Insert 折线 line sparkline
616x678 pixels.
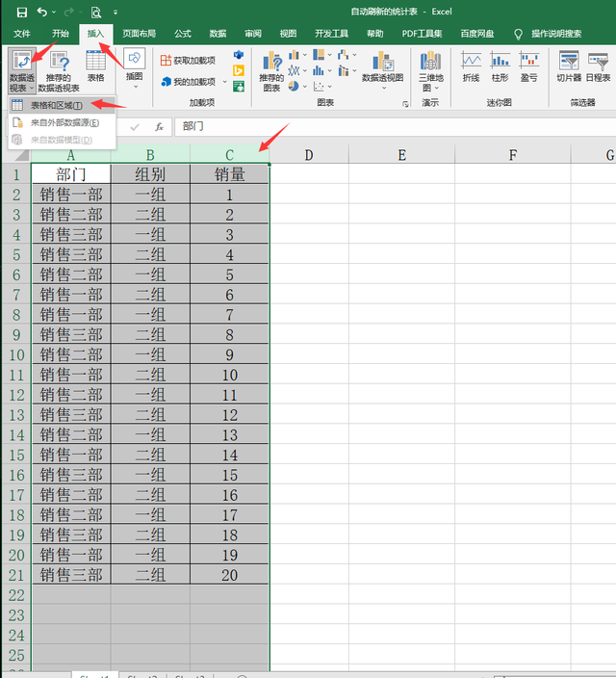tap(472, 66)
